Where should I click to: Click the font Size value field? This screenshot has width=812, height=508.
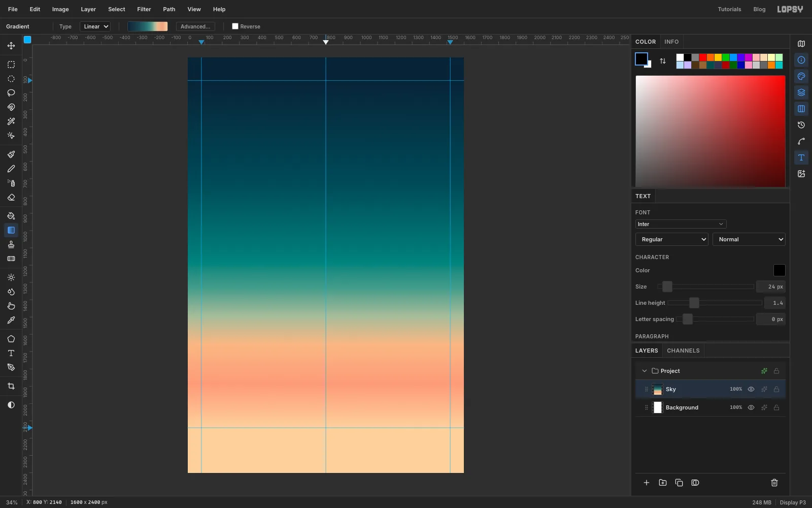pyautogui.click(x=771, y=287)
